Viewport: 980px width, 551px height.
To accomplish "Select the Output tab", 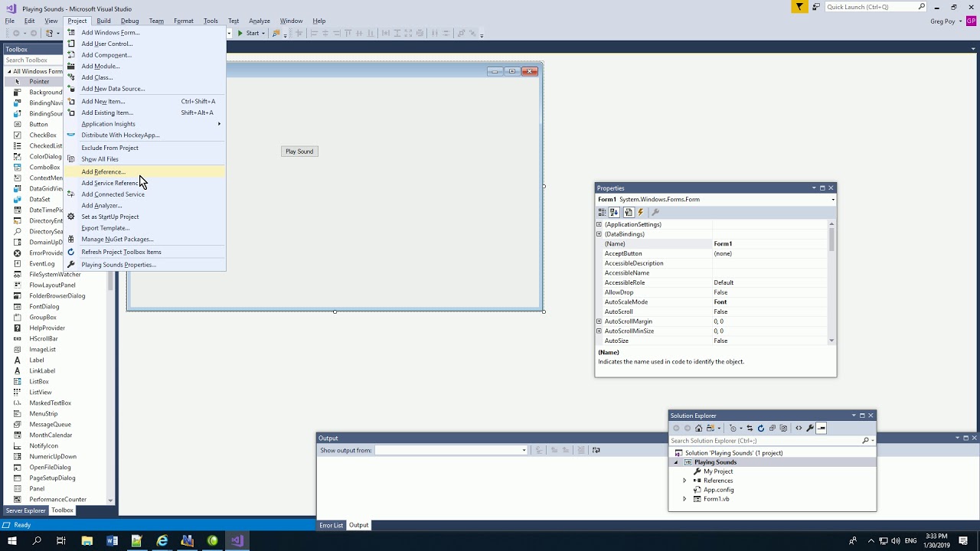I will point(358,525).
